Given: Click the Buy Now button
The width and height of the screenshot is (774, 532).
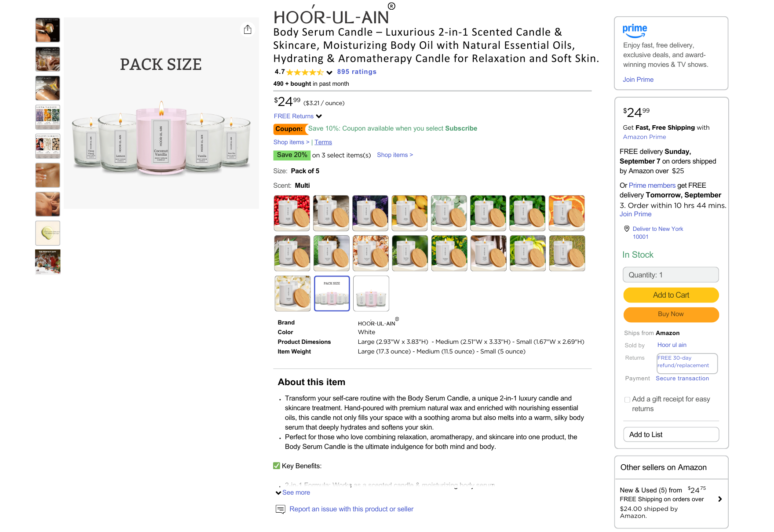Looking at the screenshot, I should [671, 314].
